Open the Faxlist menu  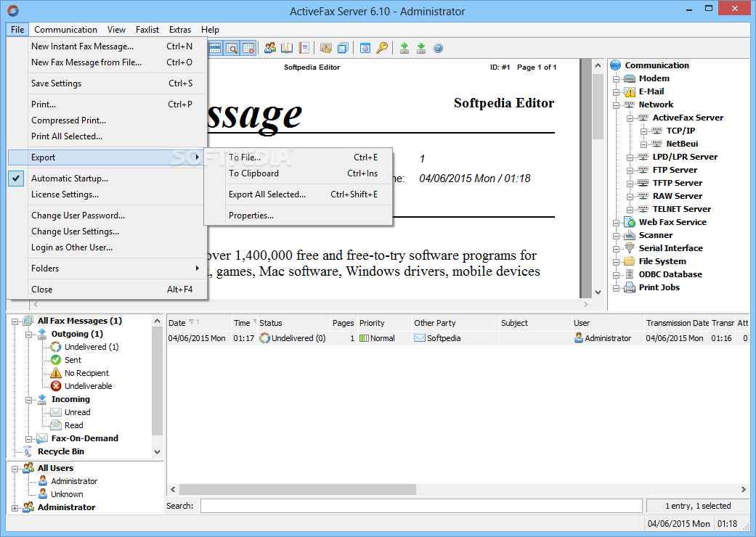pyautogui.click(x=147, y=30)
